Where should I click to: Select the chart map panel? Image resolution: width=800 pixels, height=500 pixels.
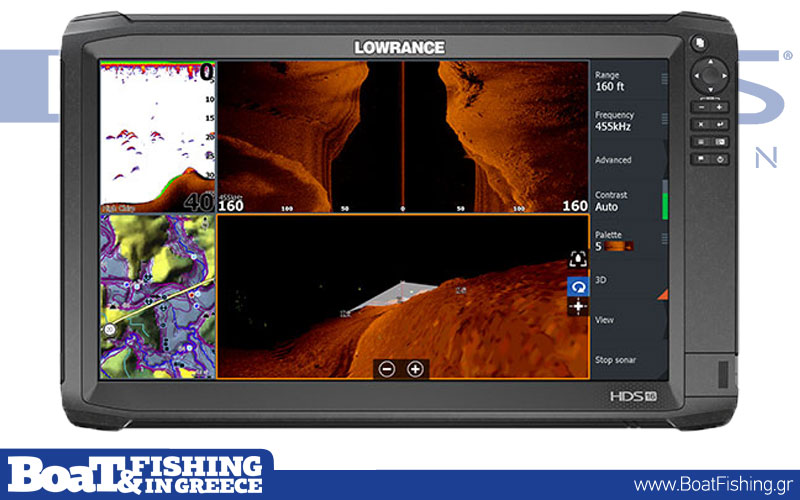tap(158, 296)
